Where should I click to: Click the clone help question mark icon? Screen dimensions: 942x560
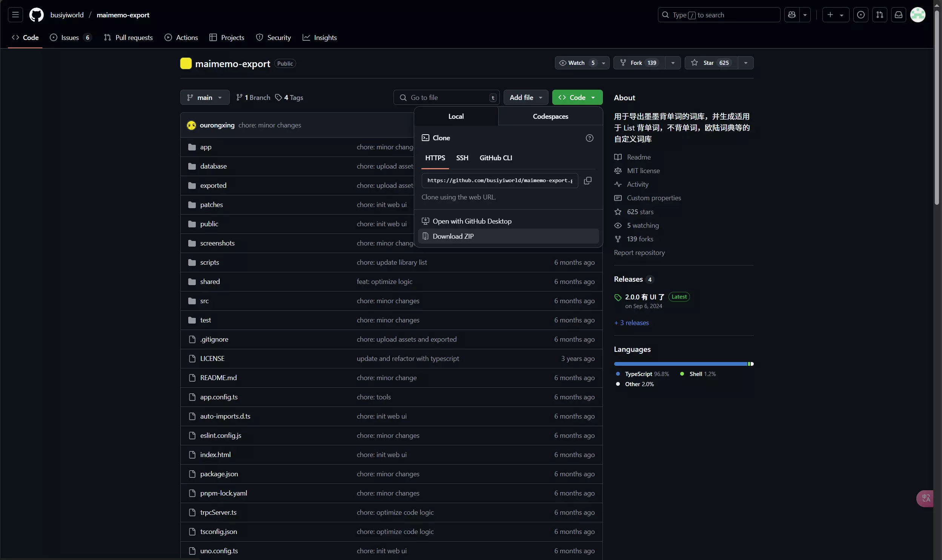click(590, 138)
